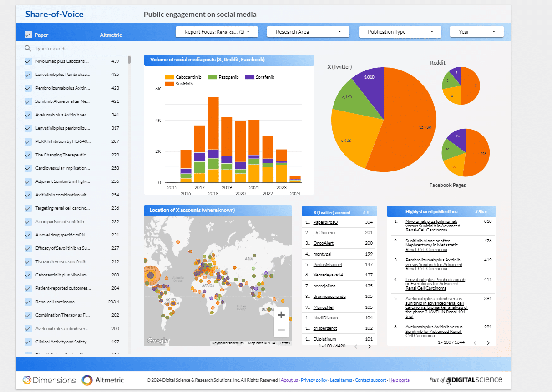This screenshot has height=392, width=552.
Task: Uncheck the Renal cell carcinoma paper checkbox
Action: point(28,302)
